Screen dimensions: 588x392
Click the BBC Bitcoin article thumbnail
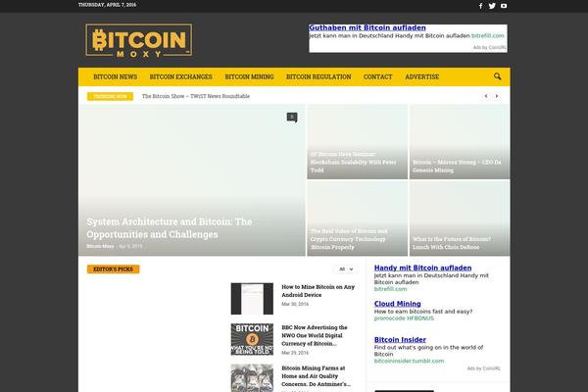[252, 339]
